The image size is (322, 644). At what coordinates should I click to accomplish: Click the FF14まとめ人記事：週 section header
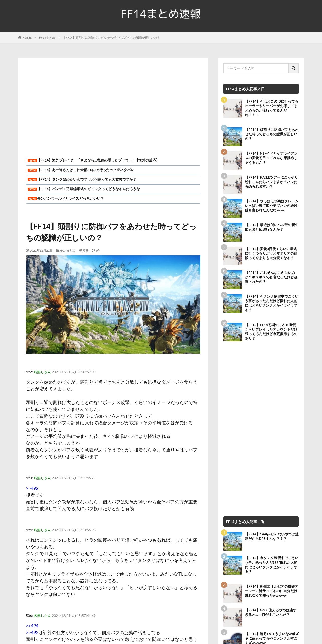pyautogui.click(x=261, y=522)
